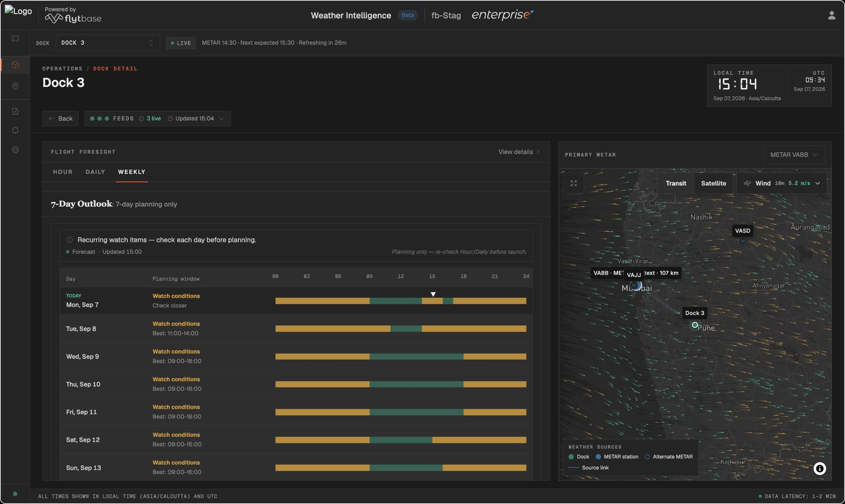Click the VASD station marker on map
The image size is (845, 504).
742,241
